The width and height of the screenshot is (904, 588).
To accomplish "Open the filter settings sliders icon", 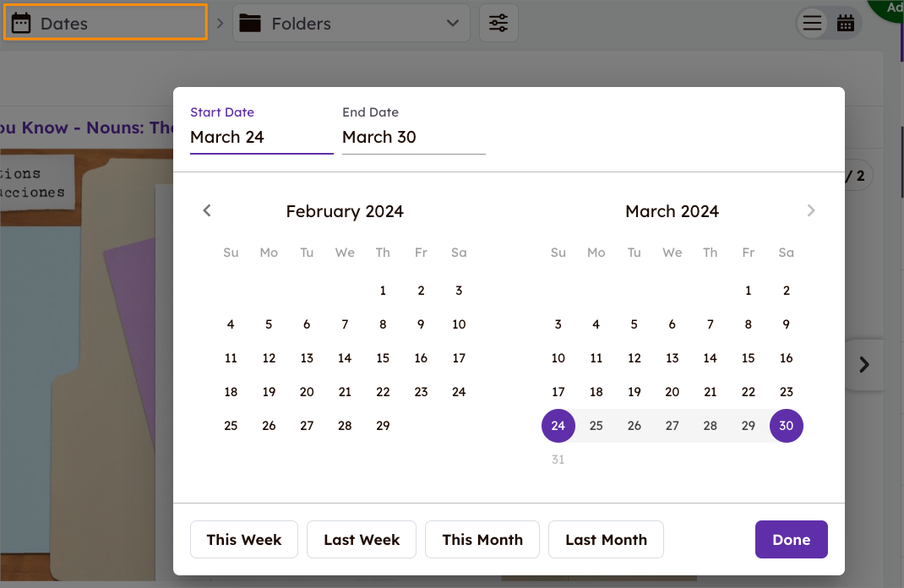I will pos(498,23).
